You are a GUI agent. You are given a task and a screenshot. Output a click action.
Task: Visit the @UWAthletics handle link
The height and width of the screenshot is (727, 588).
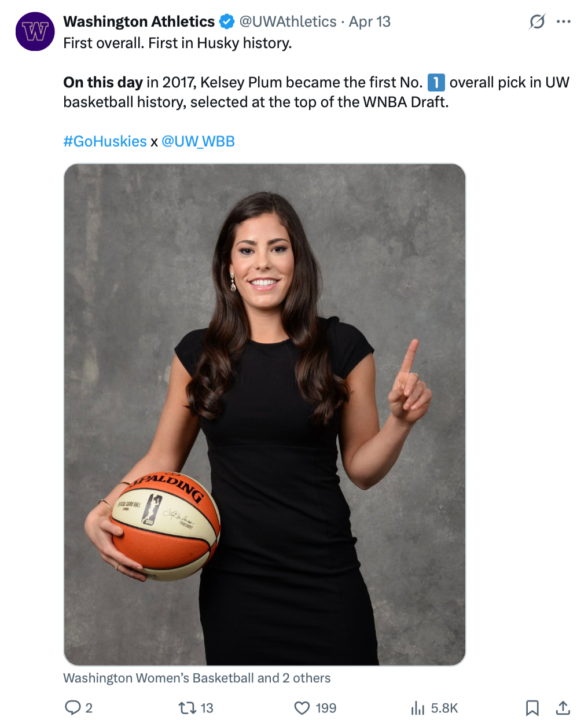[x=288, y=22]
